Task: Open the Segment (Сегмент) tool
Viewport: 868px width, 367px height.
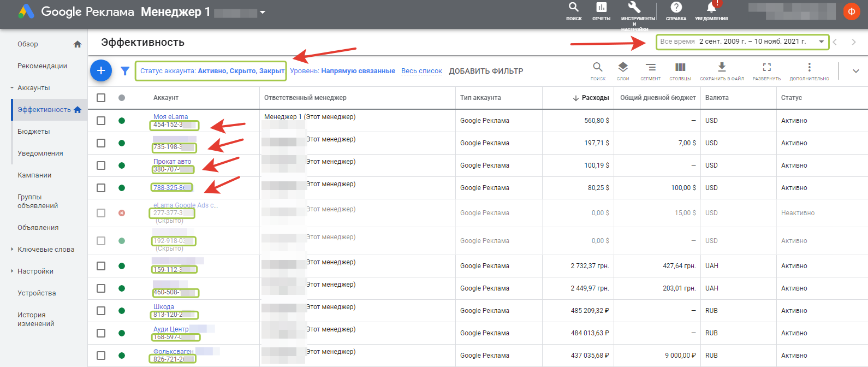Action: point(650,67)
